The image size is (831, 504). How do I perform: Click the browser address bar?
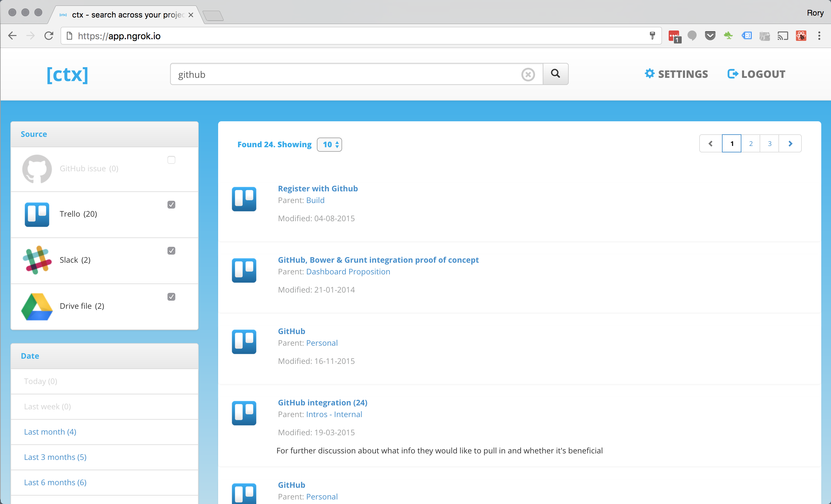coord(361,36)
